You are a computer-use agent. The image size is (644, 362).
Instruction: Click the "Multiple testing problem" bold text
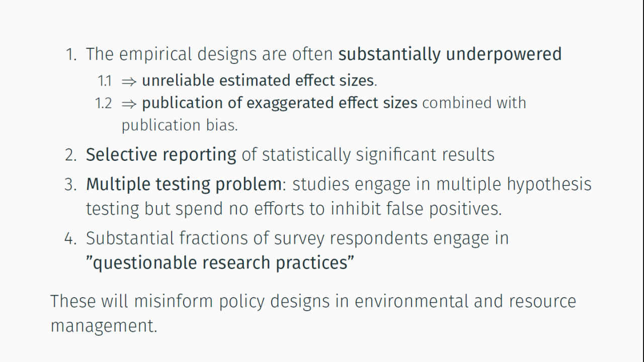click(184, 185)
